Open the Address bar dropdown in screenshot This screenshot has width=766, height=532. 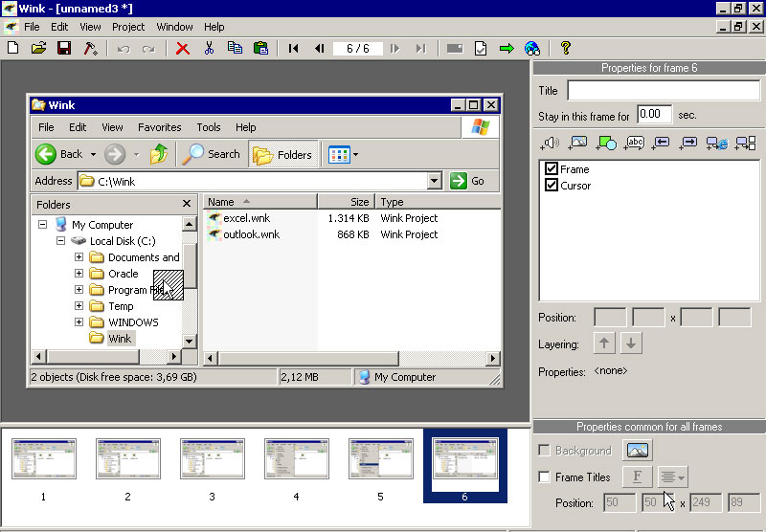[434, 181]
